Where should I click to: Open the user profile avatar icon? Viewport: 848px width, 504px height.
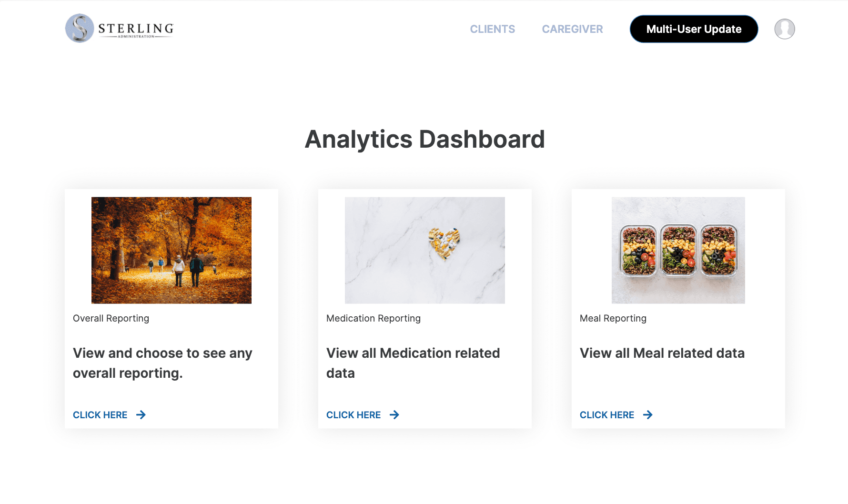pyautogui.click(x=784, y=29)
